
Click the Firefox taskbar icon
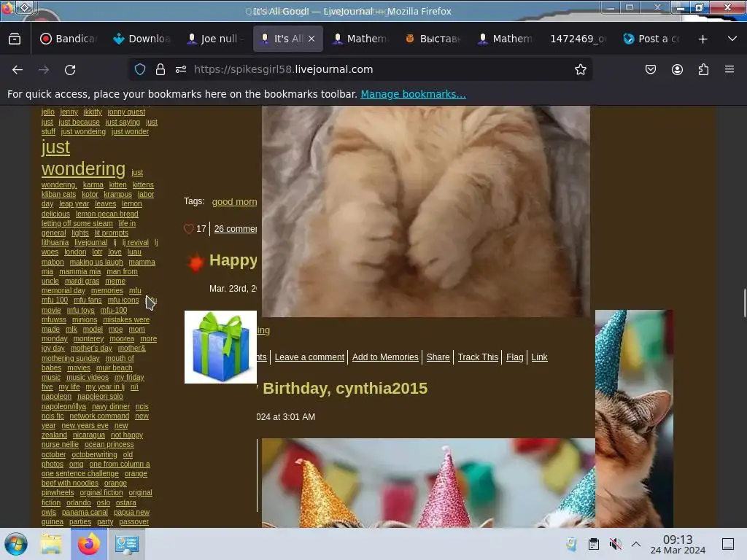tap(89, 544)
